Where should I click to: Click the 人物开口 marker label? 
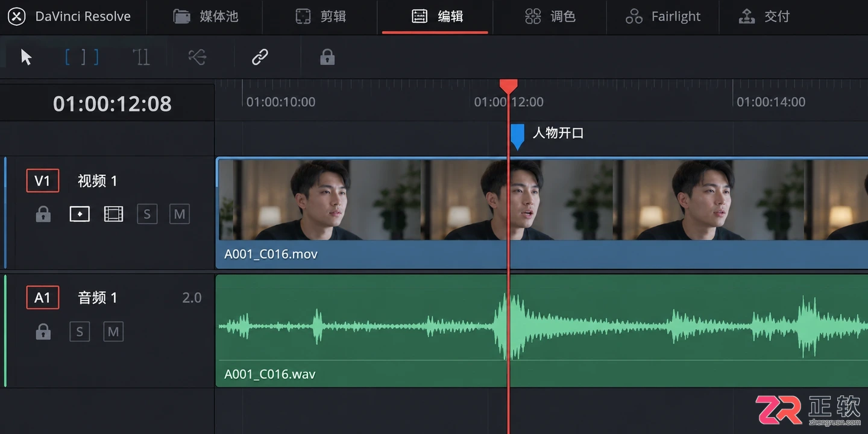[x=558, y=133]
